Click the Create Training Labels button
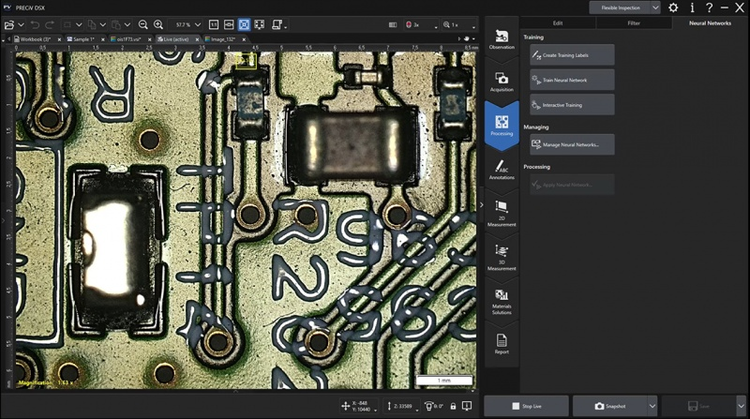Image resolution: width=750 pixels, height=419 pixels. (x=570, y=55)
